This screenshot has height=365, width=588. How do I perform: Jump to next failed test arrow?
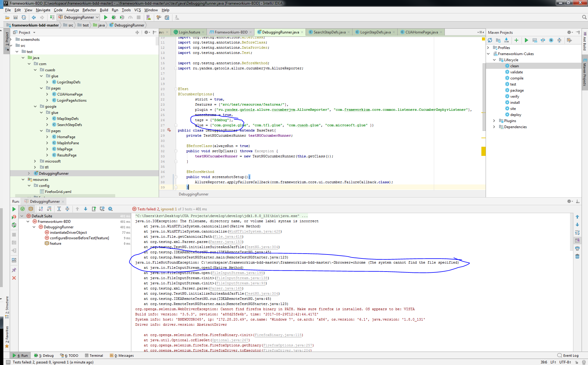pyautogui.click(x=86, y=209)
